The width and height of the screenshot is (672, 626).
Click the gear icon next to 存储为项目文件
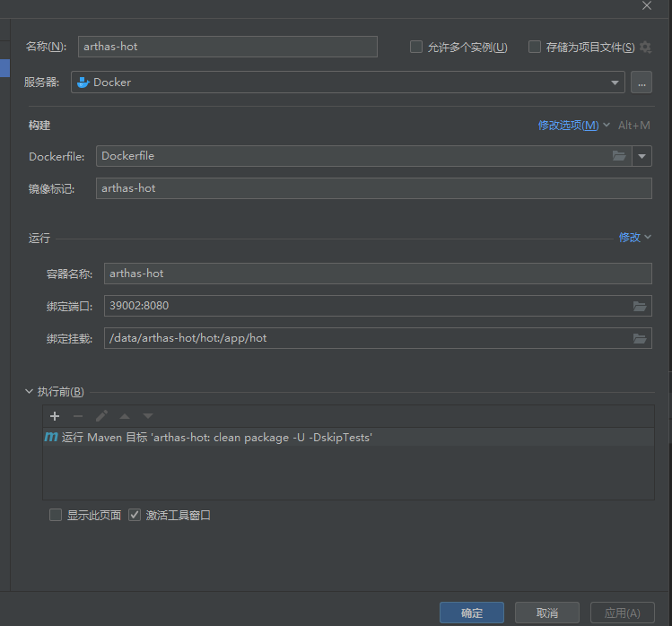[x=645, y=47]
